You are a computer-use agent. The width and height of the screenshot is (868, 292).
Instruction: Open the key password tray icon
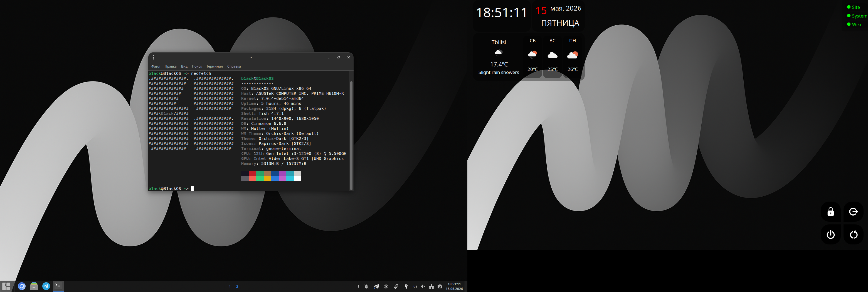406,287
